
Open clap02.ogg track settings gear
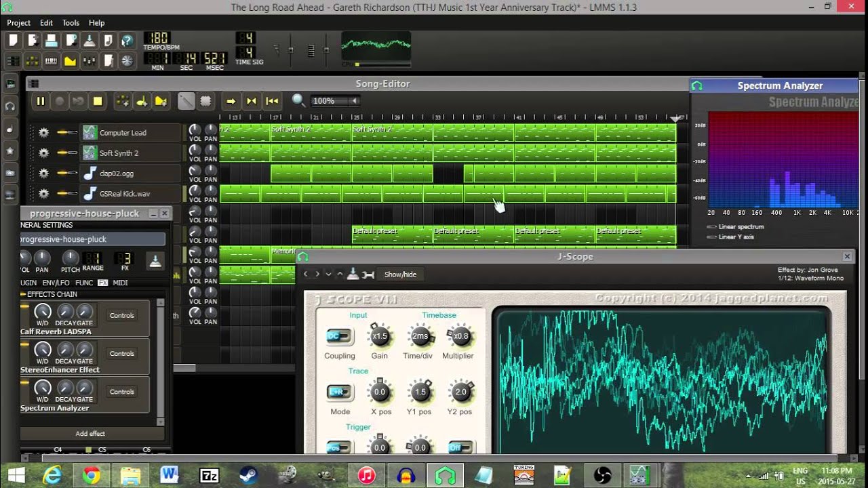click(43, 174)
